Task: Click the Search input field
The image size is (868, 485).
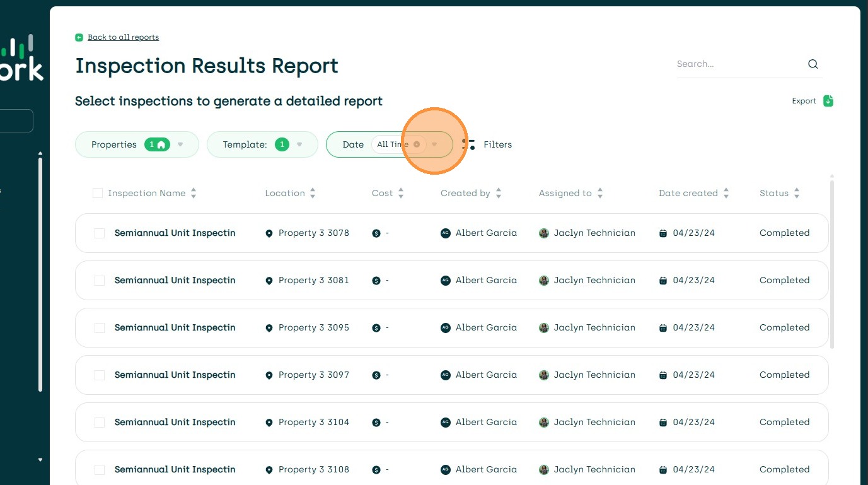Action: pyautogui.click(x=738, y=64)
